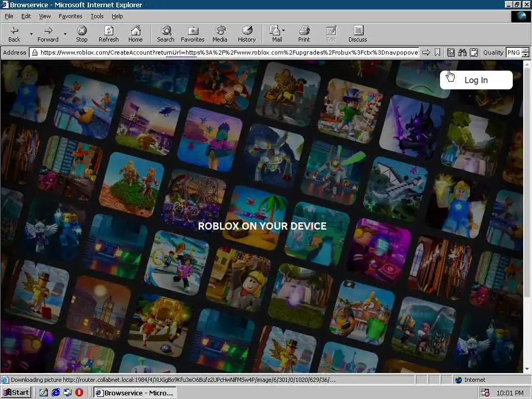This screenshot has height=399, width=532.
Task: Click the Start button
Action: tap(16, 393)
